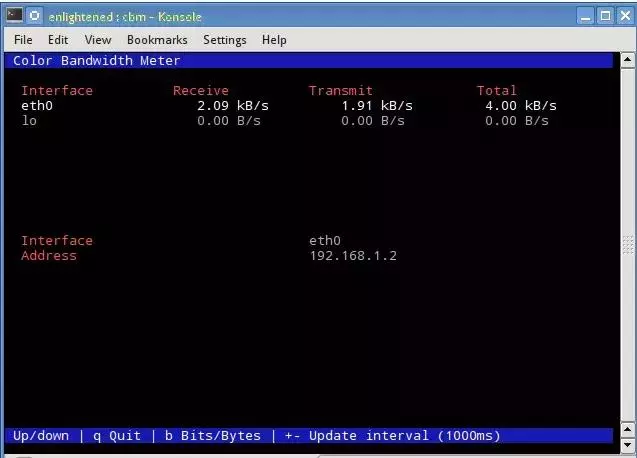Image resolution: width=637 pixels, height=458 pixels.
Task: Click the 'q Quit' hint in status bar
Action: click(117, 436)
